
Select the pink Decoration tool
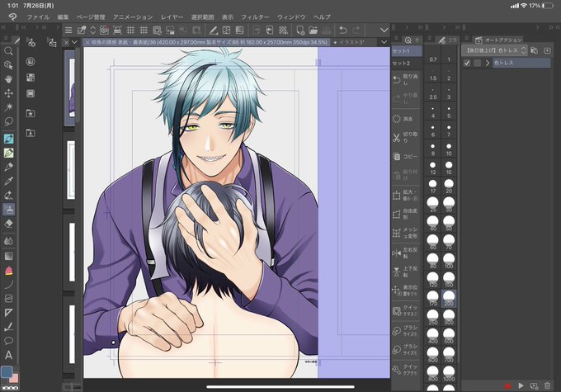(x=8, y=271)
